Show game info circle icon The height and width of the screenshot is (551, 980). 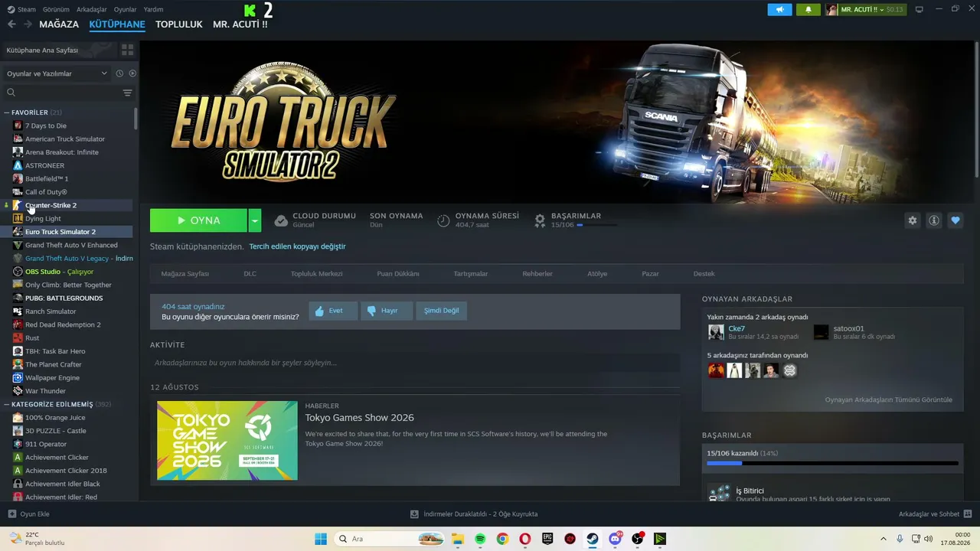click(934, 220)
